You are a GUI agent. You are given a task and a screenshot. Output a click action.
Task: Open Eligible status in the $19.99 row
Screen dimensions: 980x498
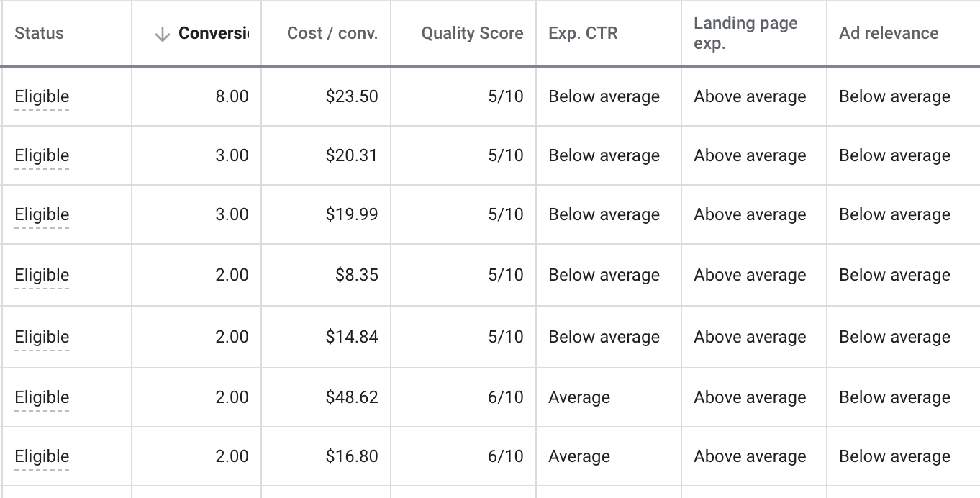[42, 214]
